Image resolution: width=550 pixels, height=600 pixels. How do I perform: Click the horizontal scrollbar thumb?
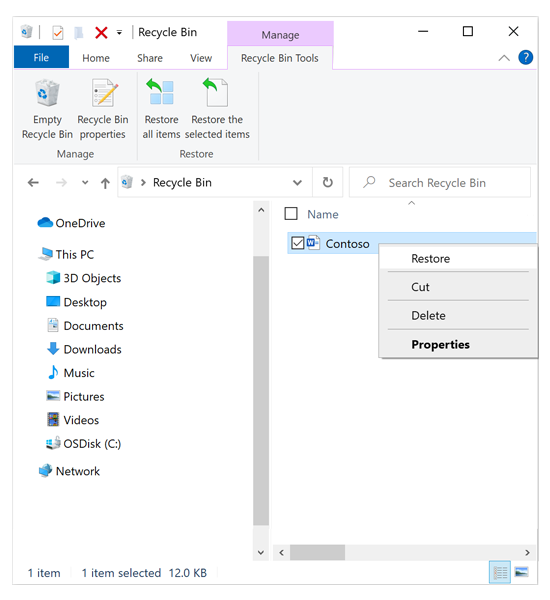coord(317,553)
